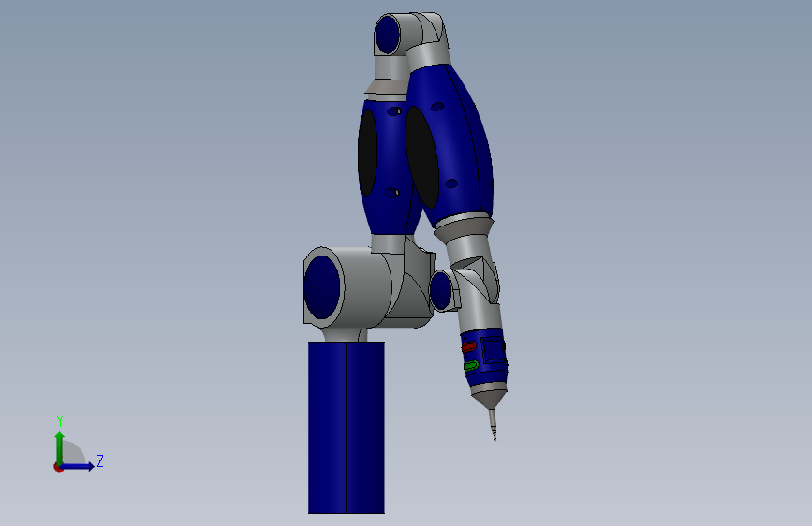Select the green button on probe handle
The width and height of the screenshot is (812, 526).
[x=471, y=366]
